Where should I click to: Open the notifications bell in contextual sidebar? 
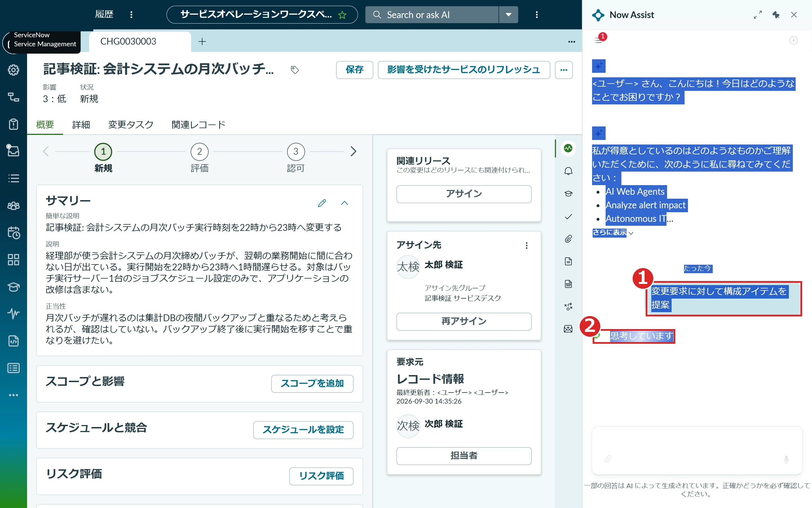pyautogui.click(x=568, y=171)
